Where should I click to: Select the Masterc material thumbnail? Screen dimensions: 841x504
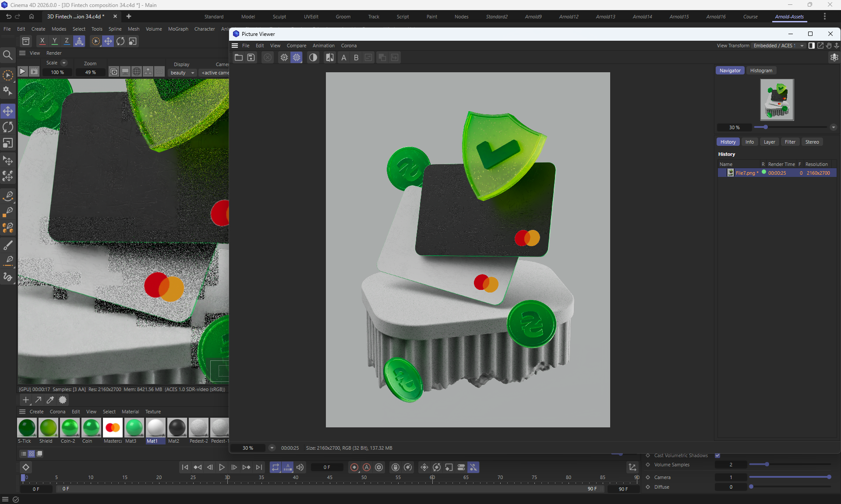(x=113, y=428)
